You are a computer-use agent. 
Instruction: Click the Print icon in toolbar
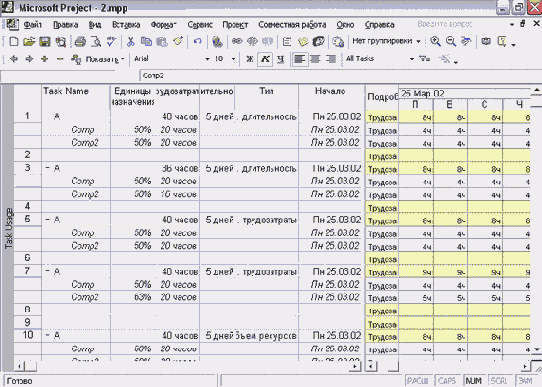(80, 42)
